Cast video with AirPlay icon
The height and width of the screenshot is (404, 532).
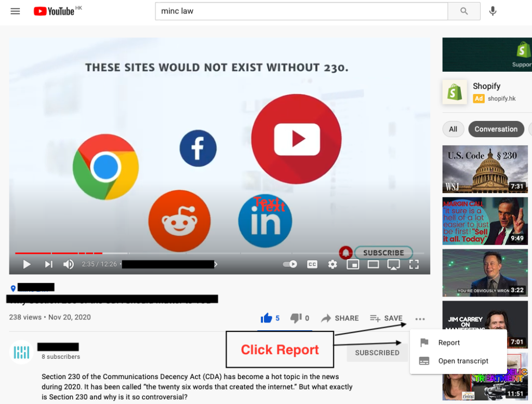point(394,264)
